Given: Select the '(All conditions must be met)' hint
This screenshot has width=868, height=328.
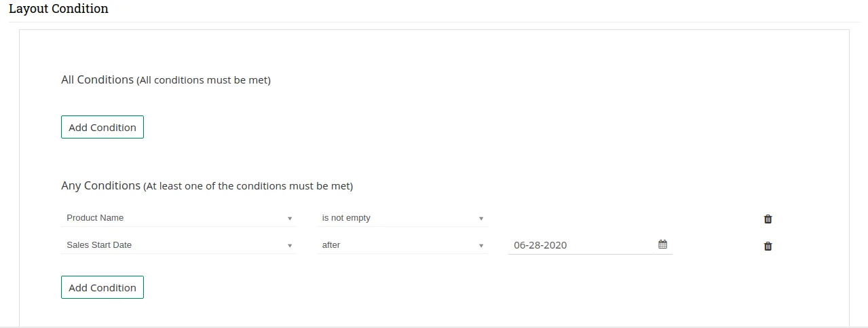Looking at the screenshot, I should coord(204,80).
